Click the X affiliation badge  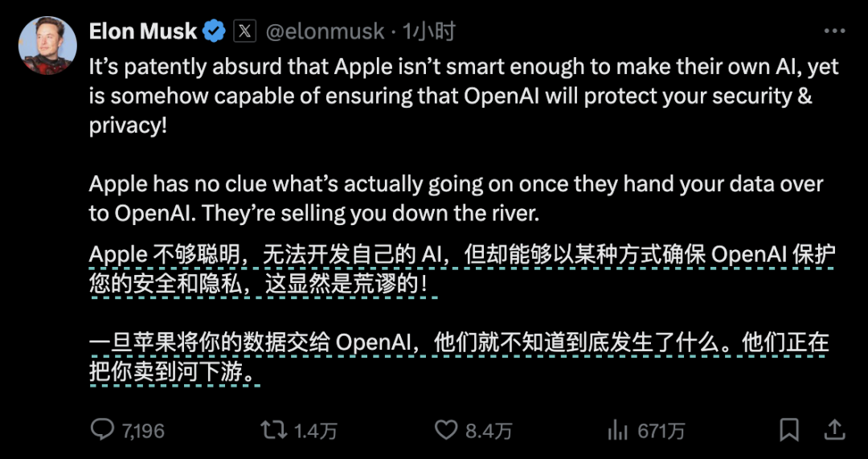pyautogui.click(x=244, y=31)
